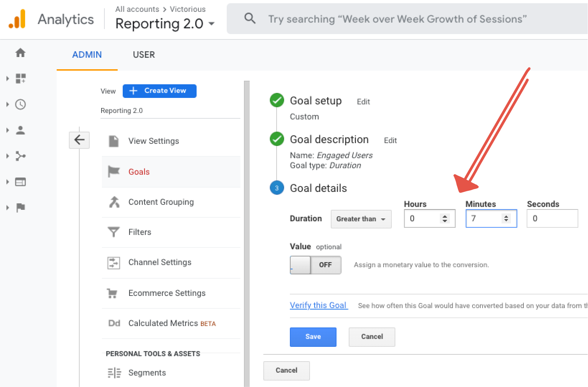Click the bottom Cancel button below the divider
The image size is (588, 387).
click(x=287, y=371)
